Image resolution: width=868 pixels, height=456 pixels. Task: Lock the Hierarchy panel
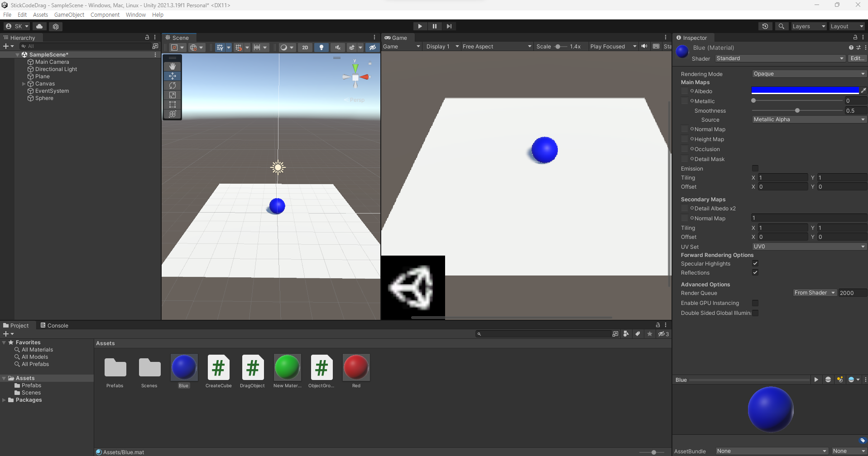147,37
